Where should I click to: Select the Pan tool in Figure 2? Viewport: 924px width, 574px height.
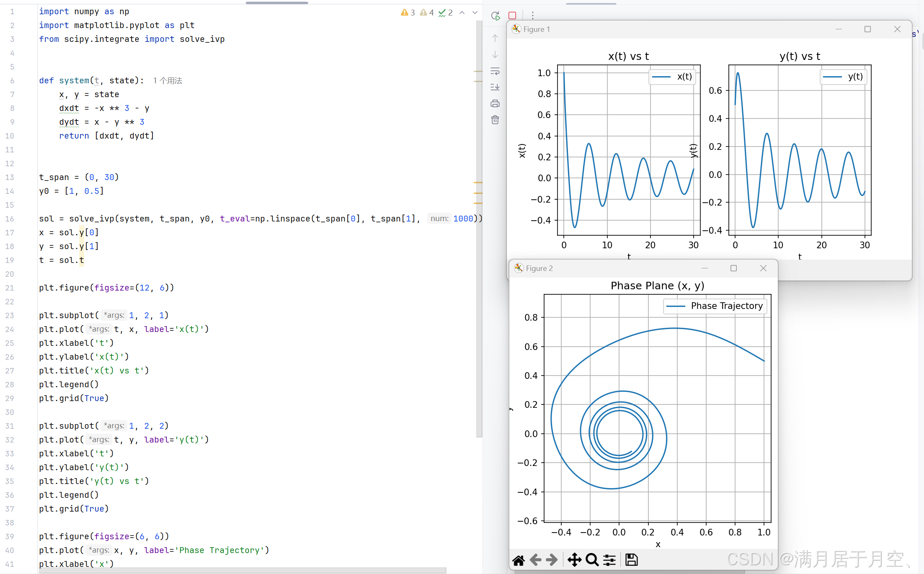point(574,560)
